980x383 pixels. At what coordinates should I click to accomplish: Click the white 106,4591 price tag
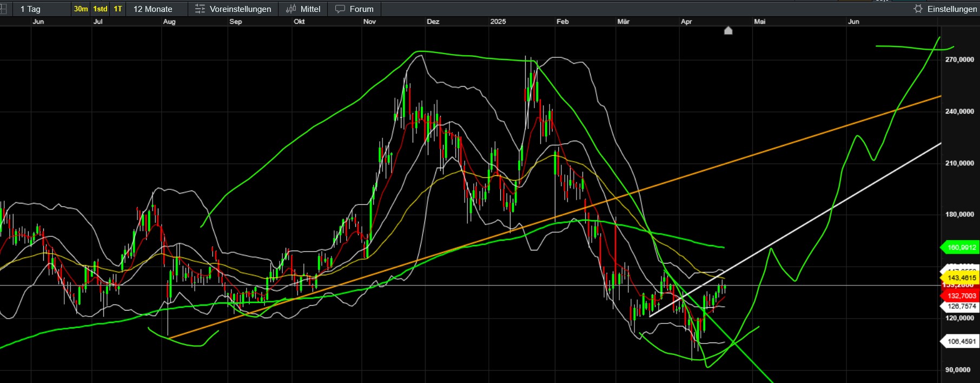tap(961, 341)
